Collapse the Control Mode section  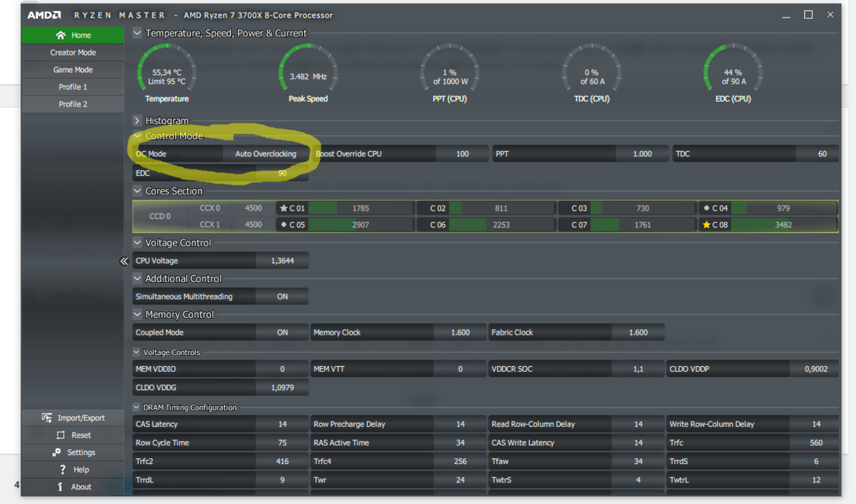tap(137, 136)
